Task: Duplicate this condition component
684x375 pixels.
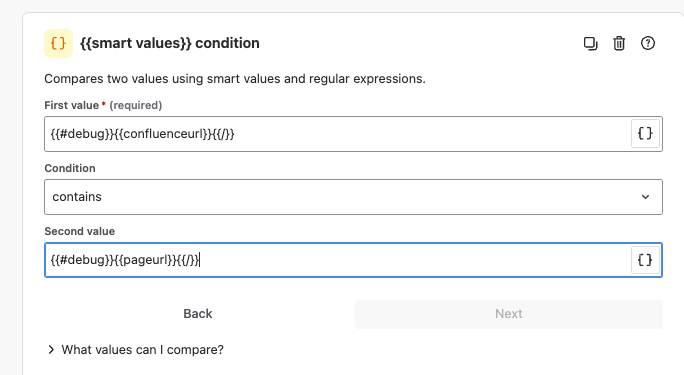Action: point(590,43)
